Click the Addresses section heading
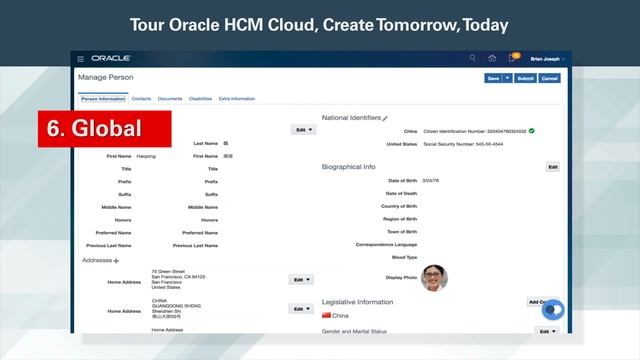640x360 pixels. 97,260
